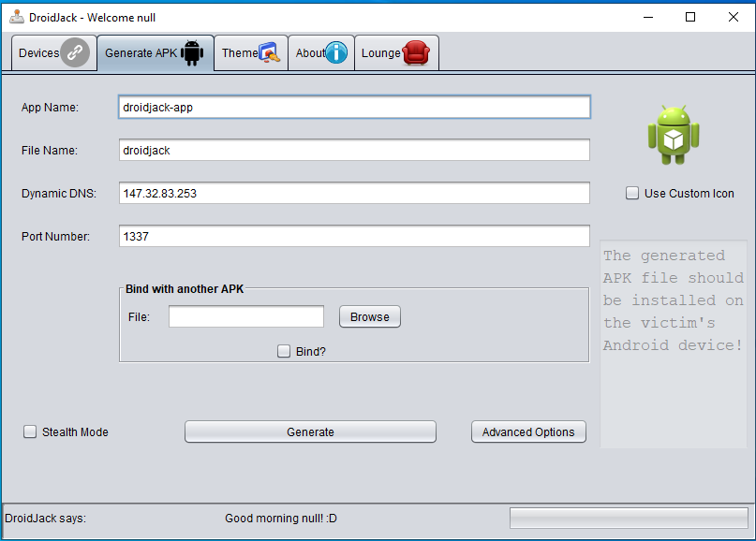Click the status bar progress bar
This screenshot has height=541, width=756.
click(x=629, y=518)
